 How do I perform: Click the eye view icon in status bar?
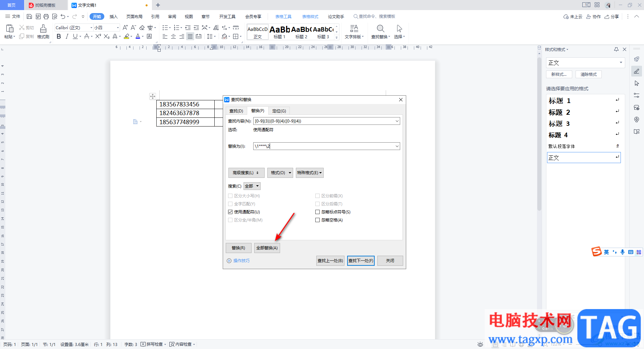(x=480, y=344)
